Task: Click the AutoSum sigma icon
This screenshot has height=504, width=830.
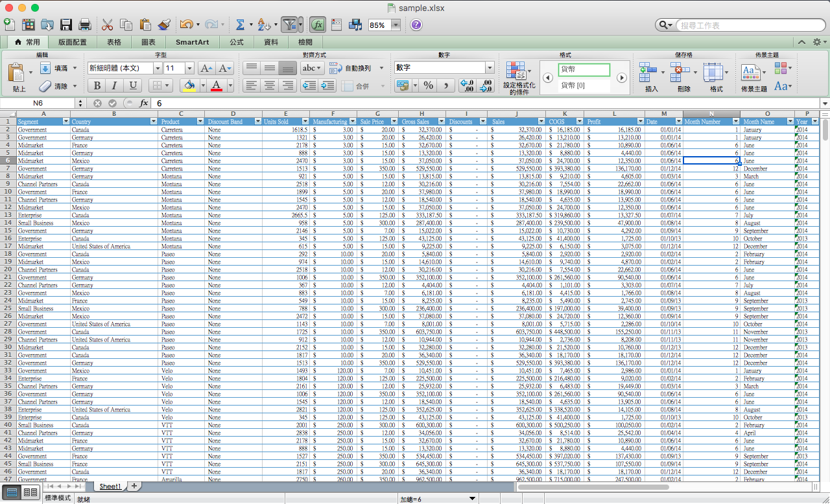Action: point(240,25)
